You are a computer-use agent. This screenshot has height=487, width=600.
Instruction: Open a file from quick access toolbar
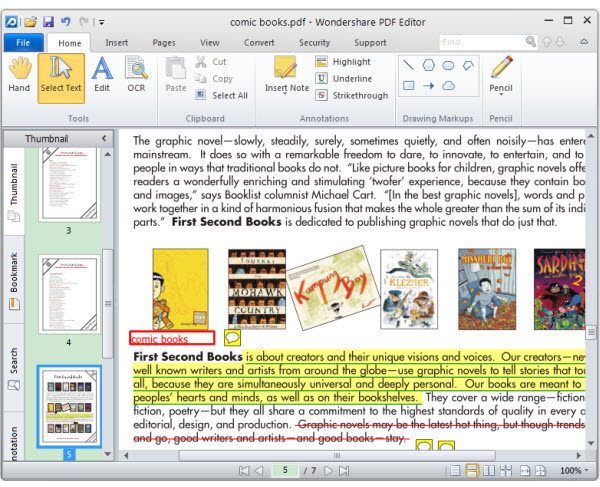click(31, 22)
